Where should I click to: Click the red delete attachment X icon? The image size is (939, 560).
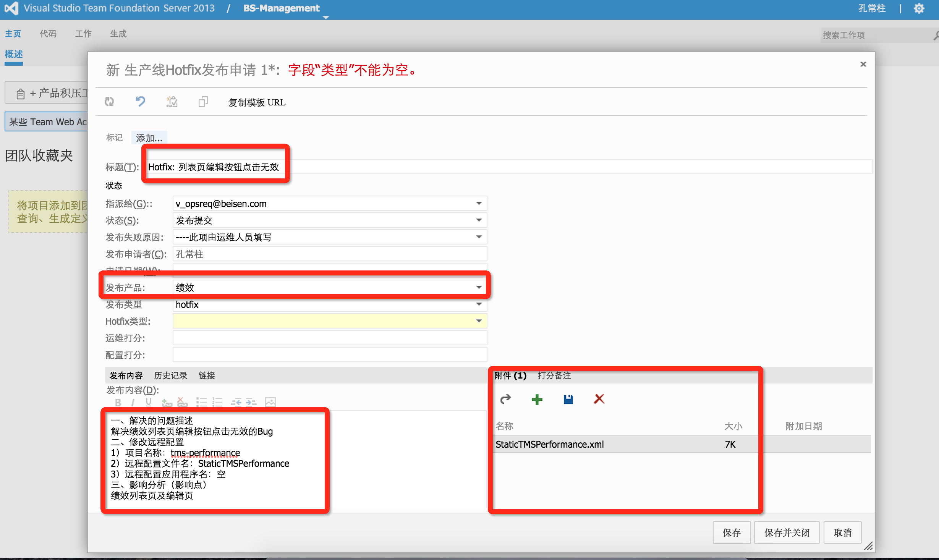(599, 399)
